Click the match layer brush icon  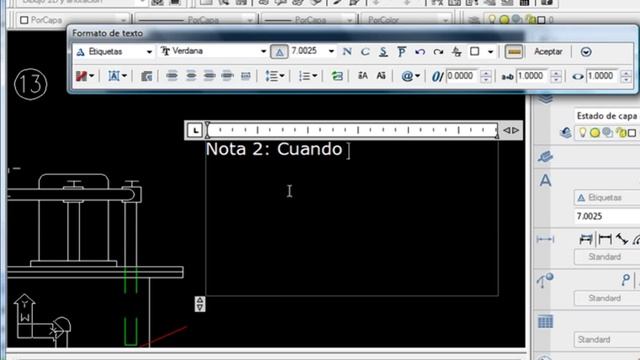[x=545, y=157]
